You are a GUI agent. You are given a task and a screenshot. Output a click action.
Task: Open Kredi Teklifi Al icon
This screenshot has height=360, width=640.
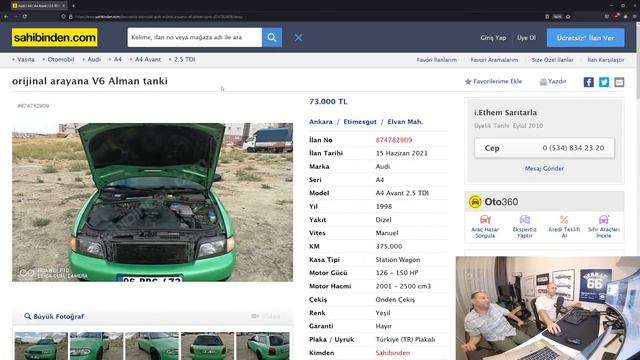click(x=564, y=227)
